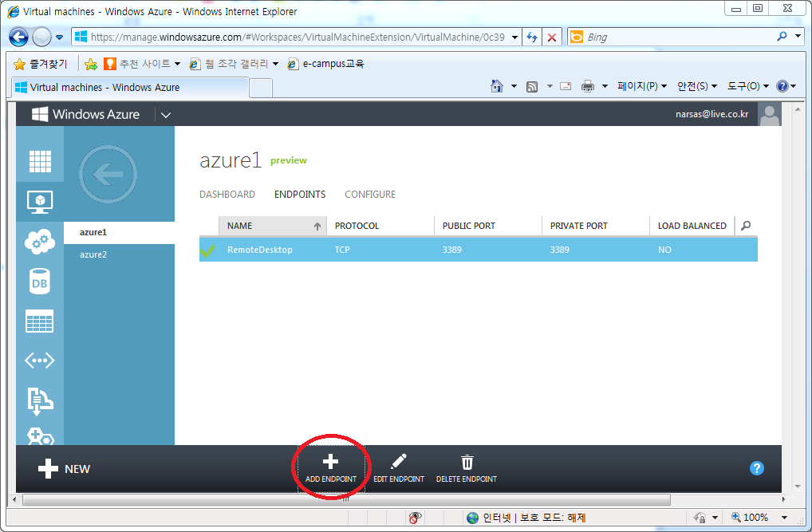Image resolution: width=812 pixels, height=532 pixels.
Task: Open 웹 조각 갤러리 link
Action: [x=234, y=64]
